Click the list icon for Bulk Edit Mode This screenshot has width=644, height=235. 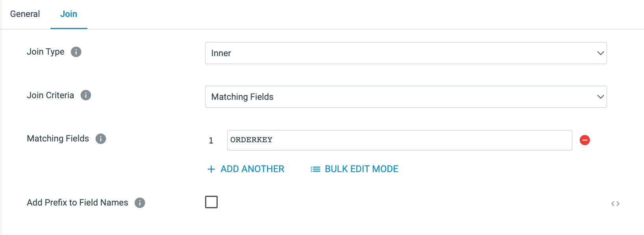pos(315,169)
